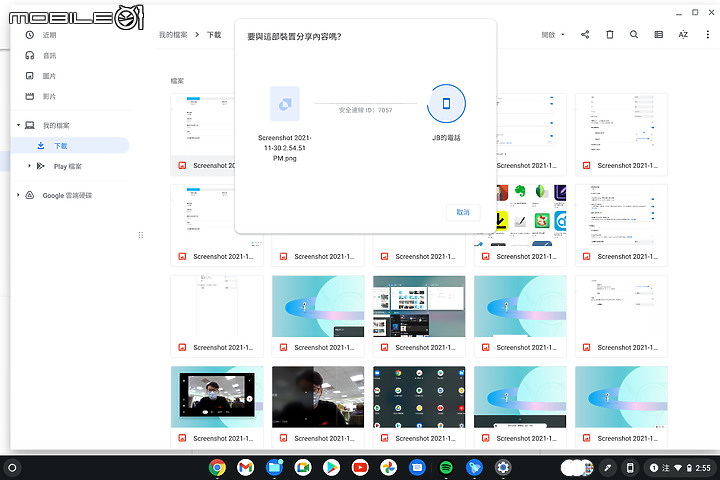The image size is (720, 480).
Task: Select the JB的電話 phone device icon
Action: pos(446,103)
